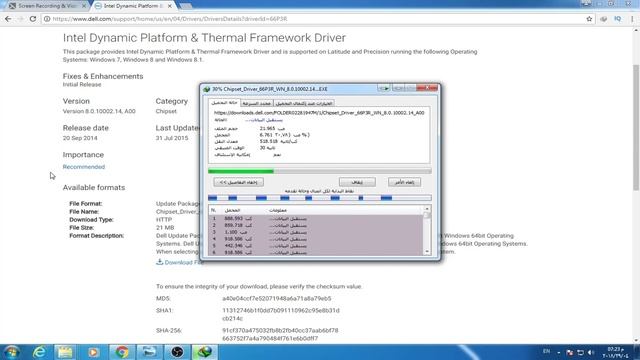640x360 pixels.
Task: Open File Explorer from taskbar
Action: click(65, 352)
